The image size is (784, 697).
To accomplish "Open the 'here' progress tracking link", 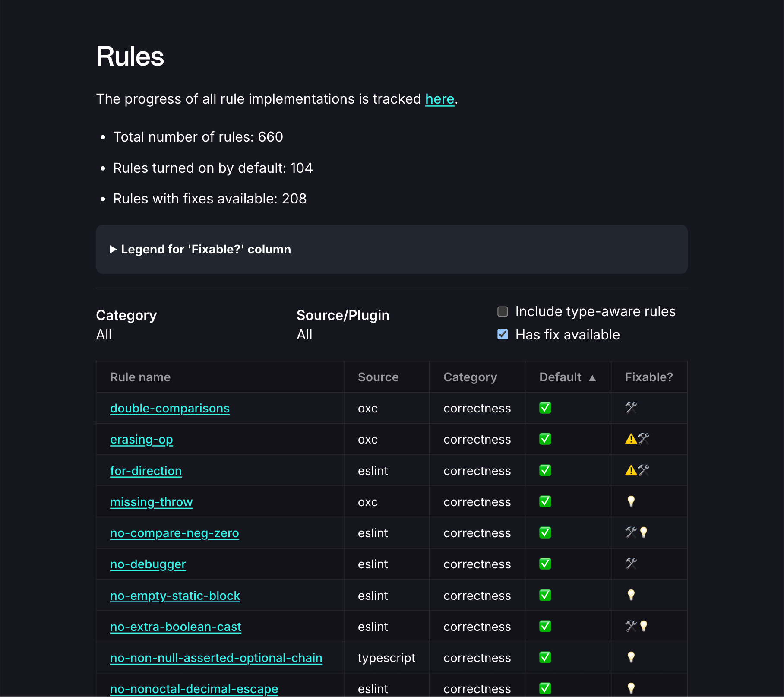I will 439,99.
